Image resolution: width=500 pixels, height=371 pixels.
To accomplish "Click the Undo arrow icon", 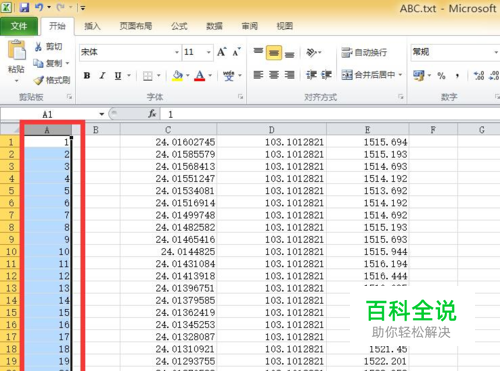I will (x=39, y=7).
